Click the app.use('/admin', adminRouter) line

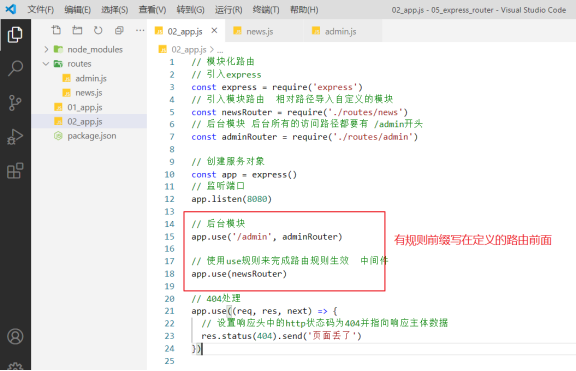click(x=267, y=237)
